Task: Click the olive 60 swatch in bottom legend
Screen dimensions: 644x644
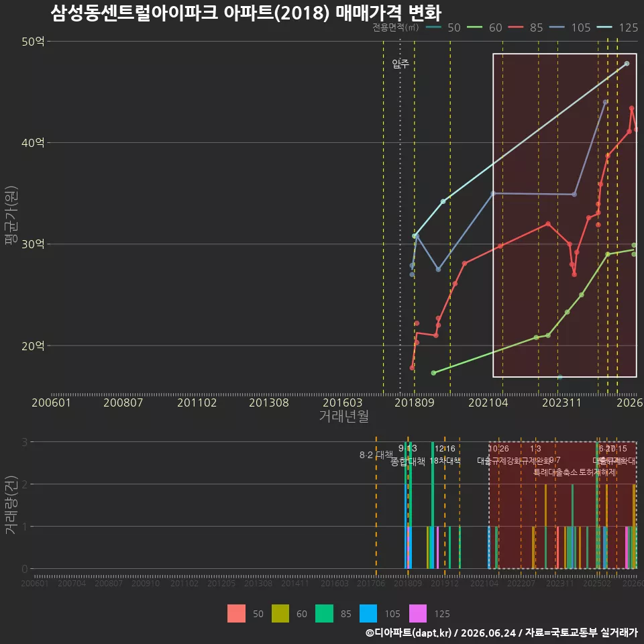Action: [280, 613]
